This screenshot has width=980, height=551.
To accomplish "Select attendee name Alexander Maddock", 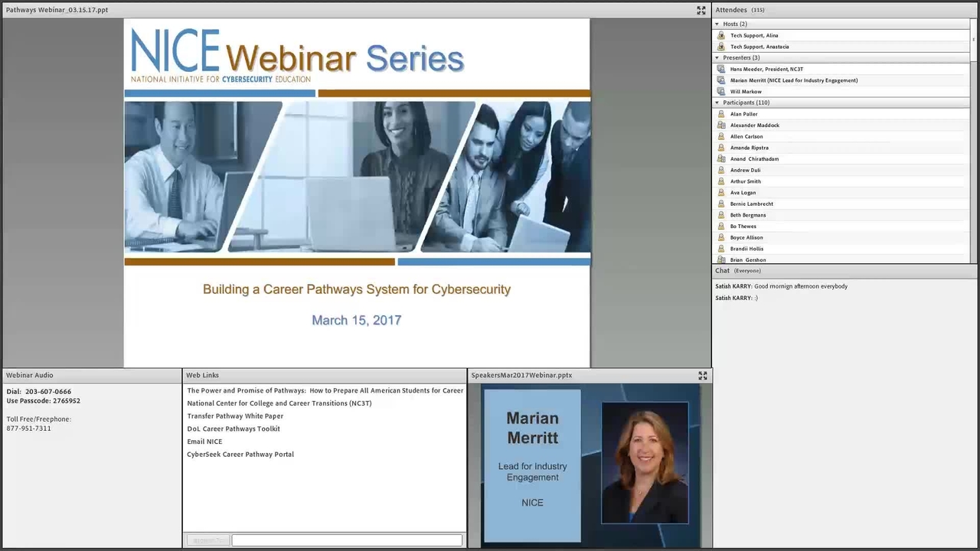I will 754,126.
